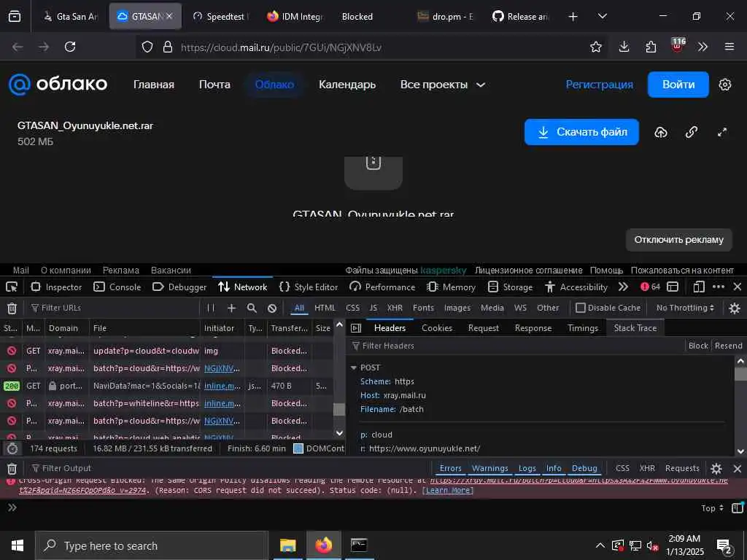Clear the network request log with trash icon

pos(12,308)
